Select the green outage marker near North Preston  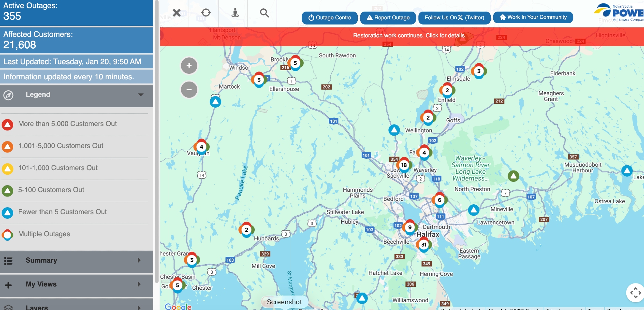tap(513, 176)
